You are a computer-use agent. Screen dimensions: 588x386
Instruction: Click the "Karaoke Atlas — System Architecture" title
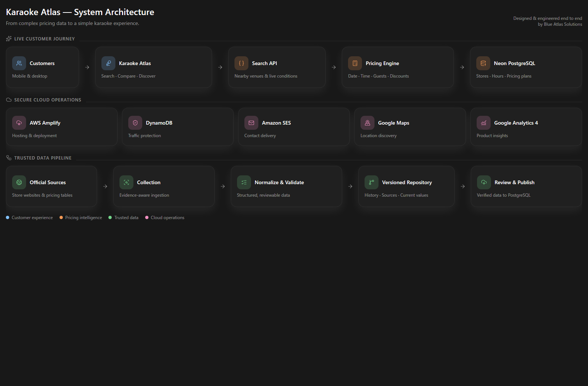pos(80,12)
